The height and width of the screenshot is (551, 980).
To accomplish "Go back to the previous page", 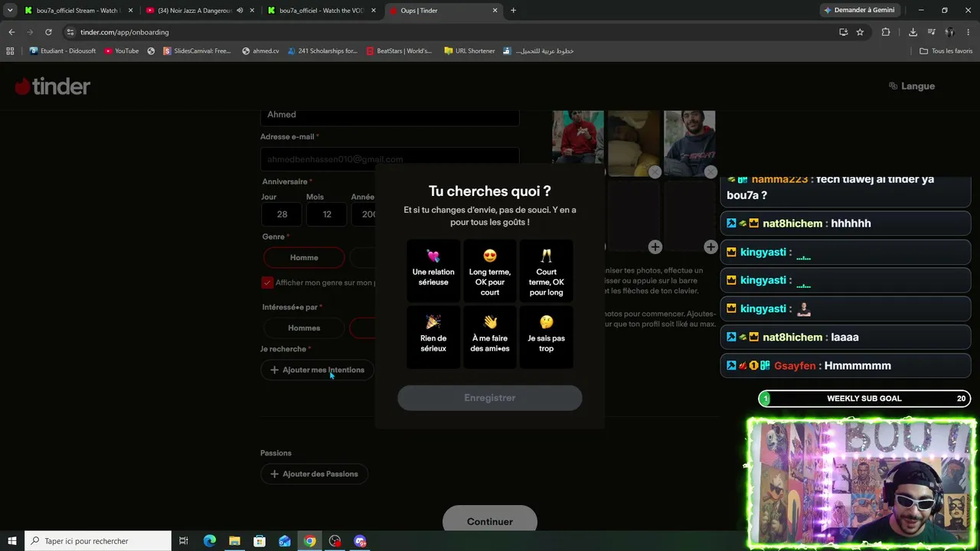I will pos(11,32).
